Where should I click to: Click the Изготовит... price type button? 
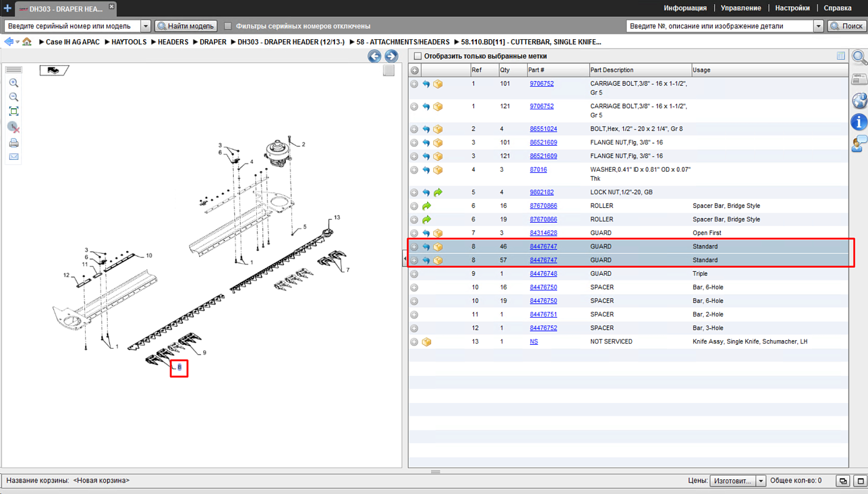733,481
